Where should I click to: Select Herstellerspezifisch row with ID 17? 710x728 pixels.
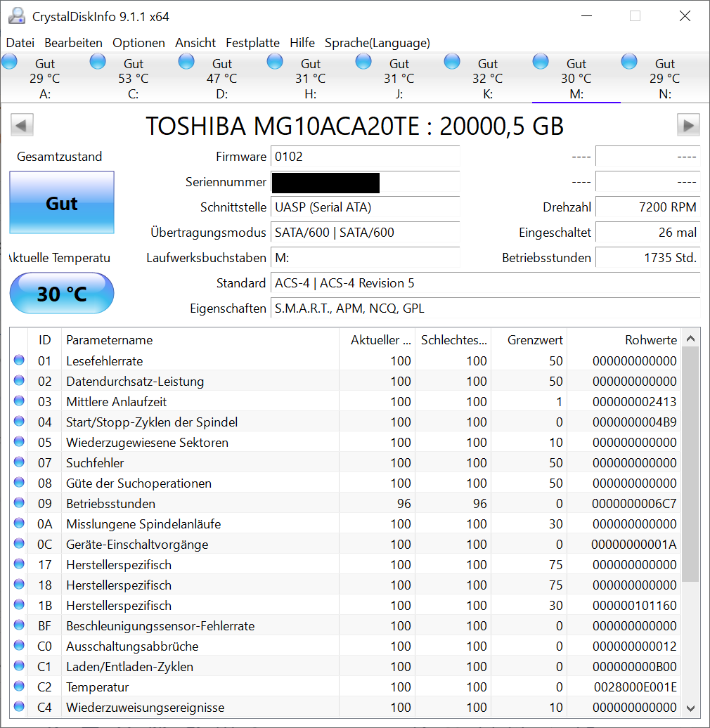pos(345,564)
